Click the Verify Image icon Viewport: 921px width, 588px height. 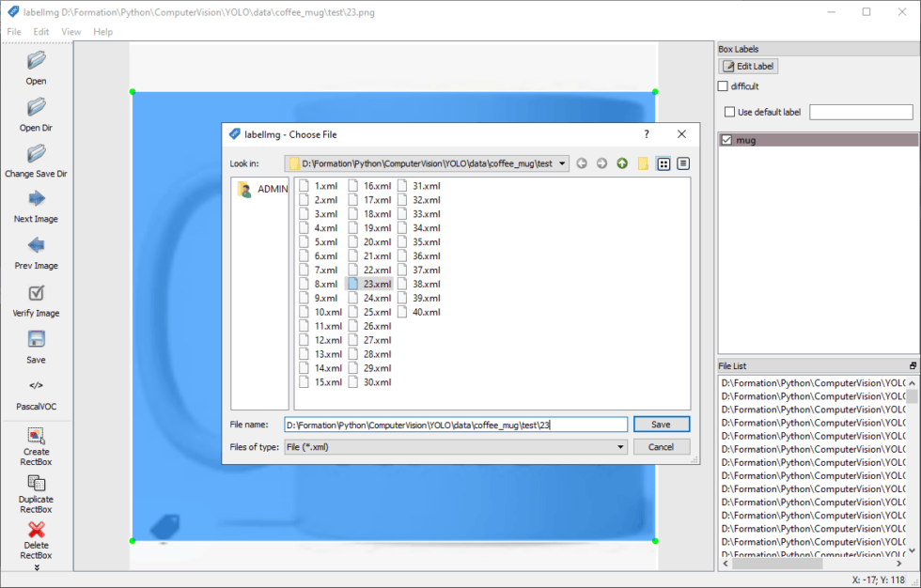pyautogui.click(x=36, y=293)
